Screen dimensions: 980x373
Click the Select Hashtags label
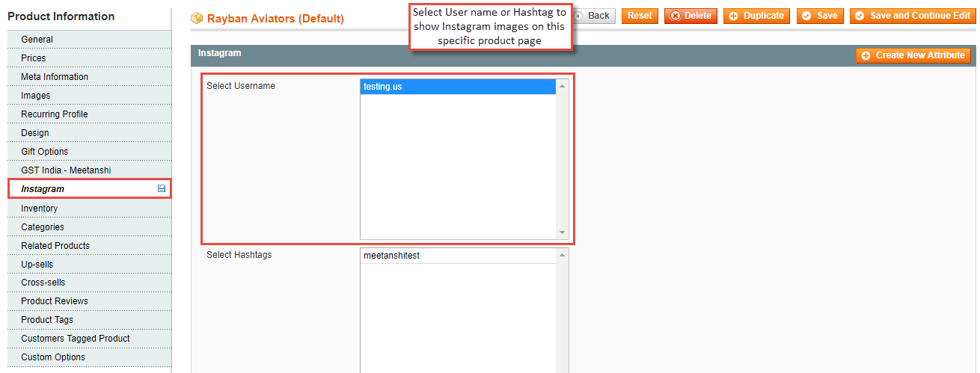pos(239,255)
